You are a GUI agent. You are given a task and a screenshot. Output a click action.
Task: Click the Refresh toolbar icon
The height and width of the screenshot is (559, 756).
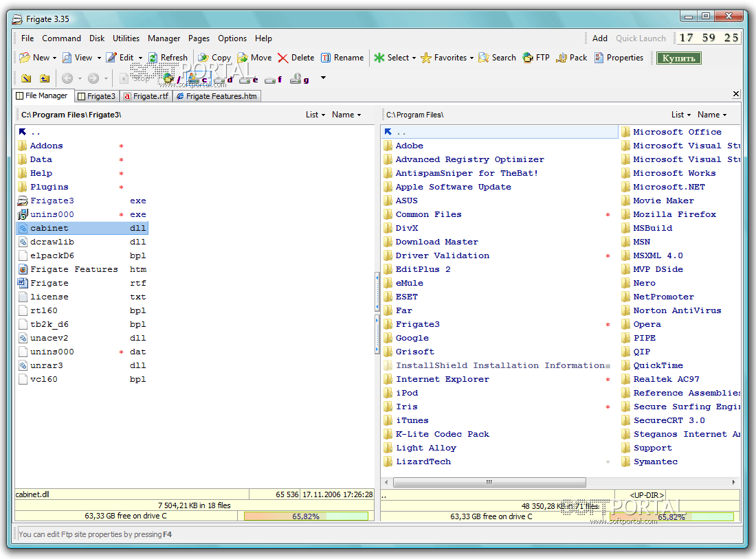click(153, 58)
